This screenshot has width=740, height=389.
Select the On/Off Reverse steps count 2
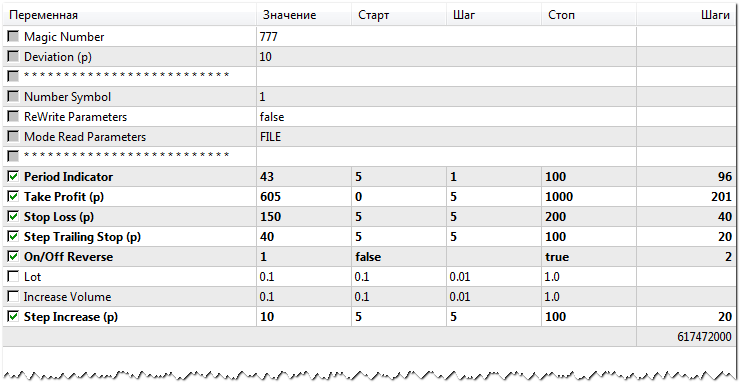[x=729, y=257]
